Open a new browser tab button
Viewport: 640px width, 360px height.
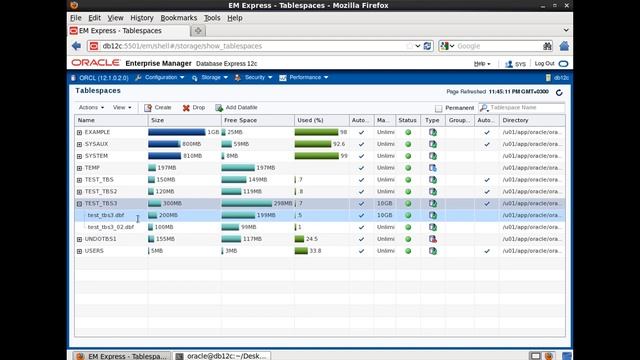click(198, 31)
